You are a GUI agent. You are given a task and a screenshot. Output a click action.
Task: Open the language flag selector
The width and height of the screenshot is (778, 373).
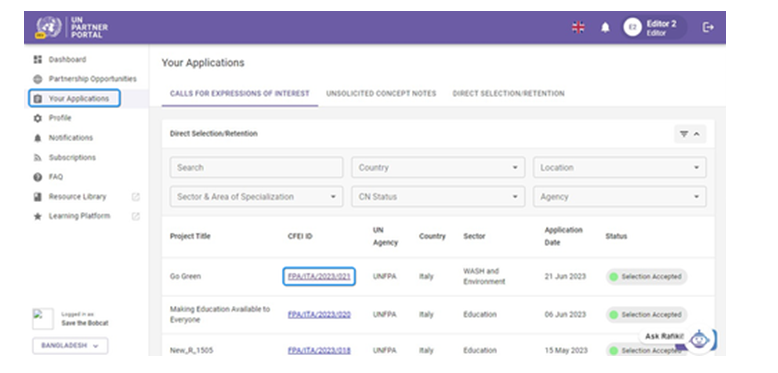(x=578, y=28)
